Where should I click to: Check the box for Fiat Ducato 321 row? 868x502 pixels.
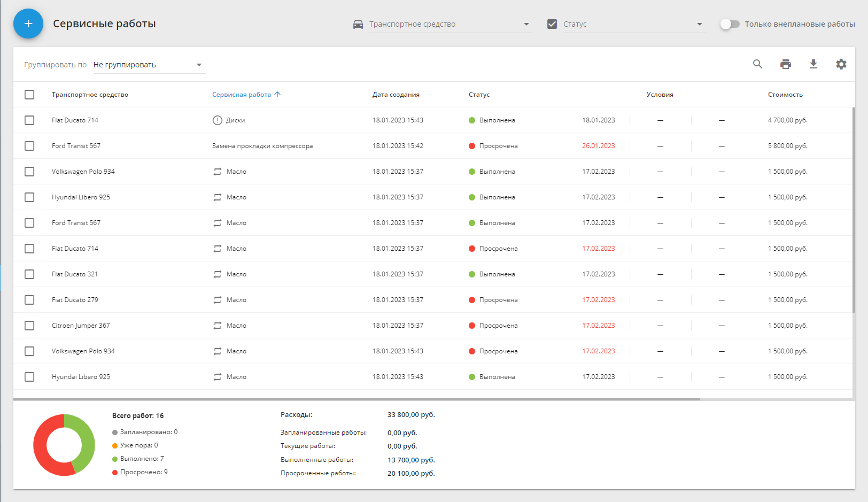(x=29, y=274)
